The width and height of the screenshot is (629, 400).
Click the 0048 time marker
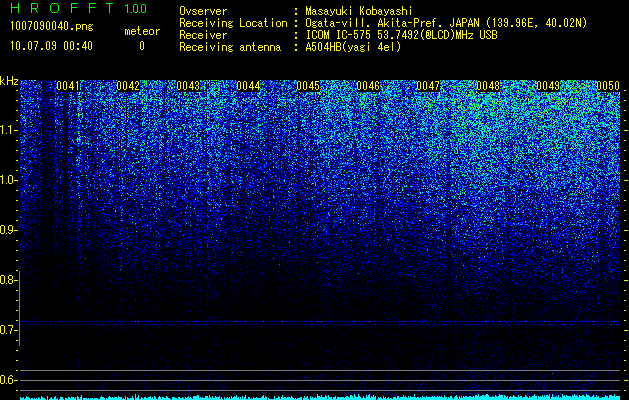[488, 86]
